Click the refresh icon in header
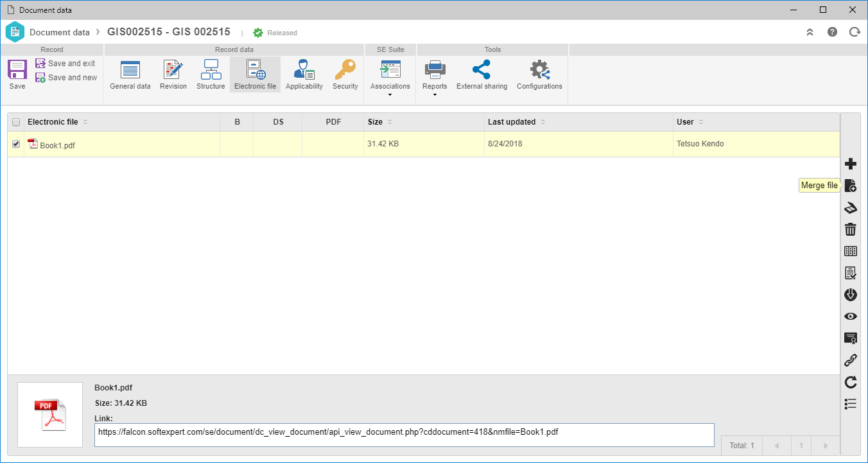This screenshot has width=868, height=463. click(855, 31)
